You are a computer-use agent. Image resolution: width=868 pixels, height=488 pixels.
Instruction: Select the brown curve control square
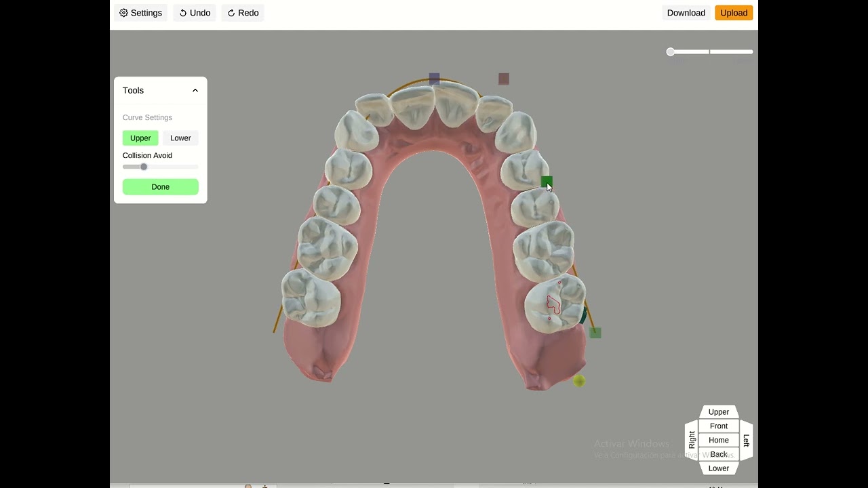[x=504, y=79]
